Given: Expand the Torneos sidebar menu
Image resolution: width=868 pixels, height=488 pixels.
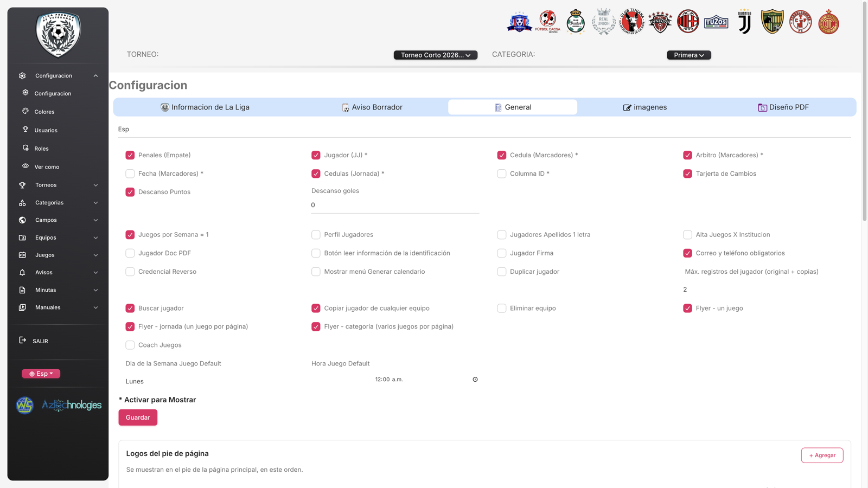Looking at the screenshot, I should pos(58,185).
